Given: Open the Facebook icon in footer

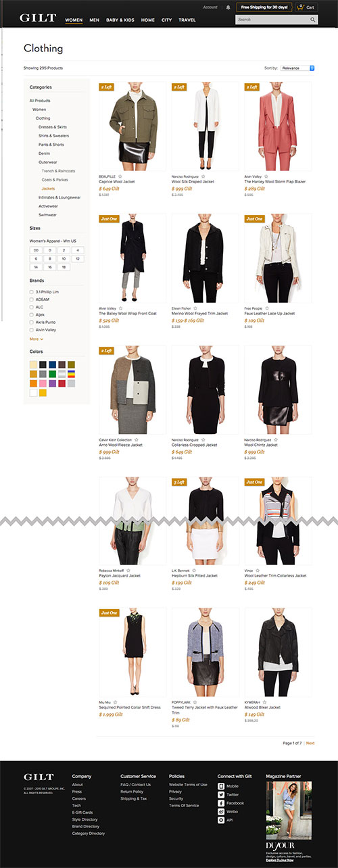Looking at the screenshot, I should [221, 803].
